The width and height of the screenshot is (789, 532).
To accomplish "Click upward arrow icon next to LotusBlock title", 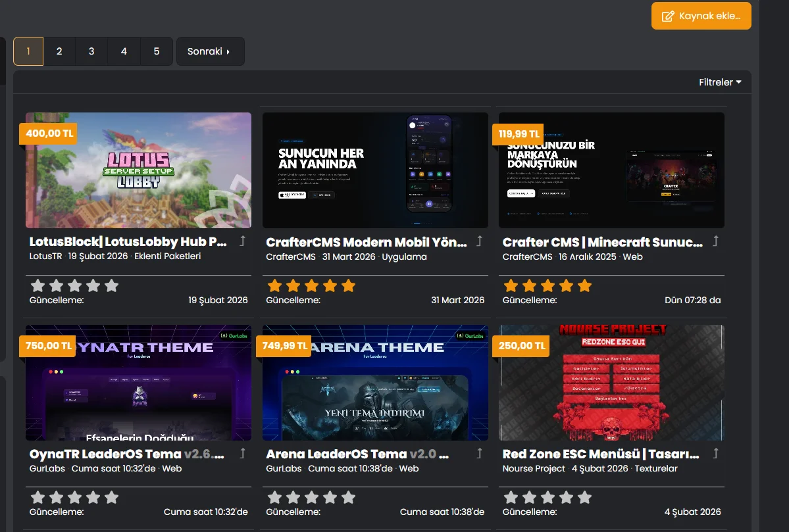I will click(242, 241).
